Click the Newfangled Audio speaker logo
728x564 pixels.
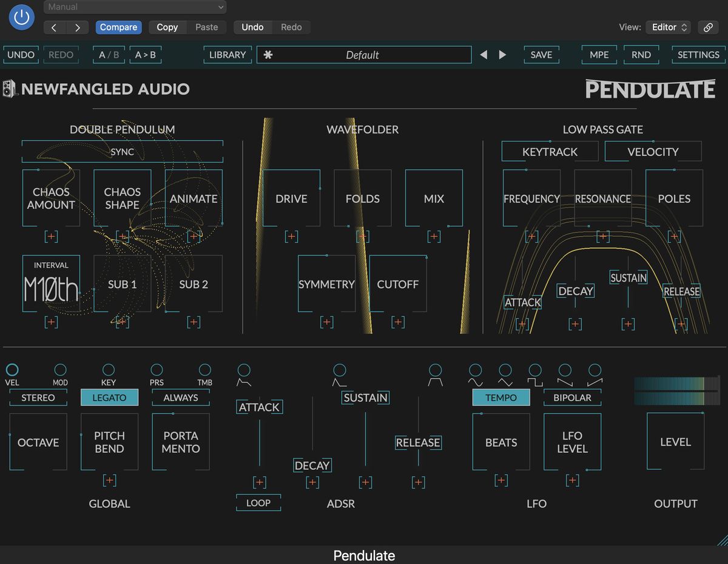pos(10,89)
